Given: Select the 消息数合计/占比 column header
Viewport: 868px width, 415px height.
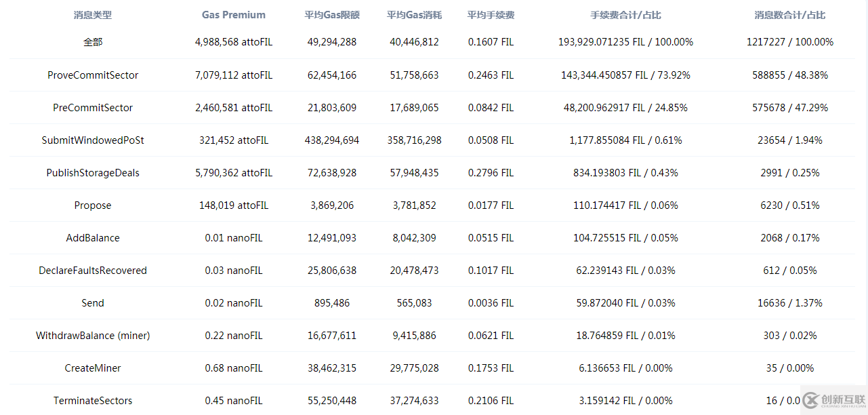Looking at the screenshot, I should (x=790, y=15).
